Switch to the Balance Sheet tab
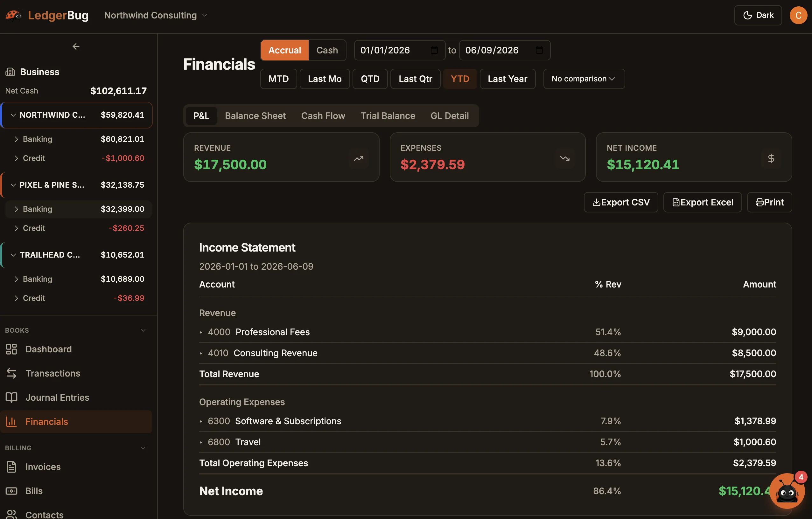Screen dimensions: 812x519 coord(255,115)
